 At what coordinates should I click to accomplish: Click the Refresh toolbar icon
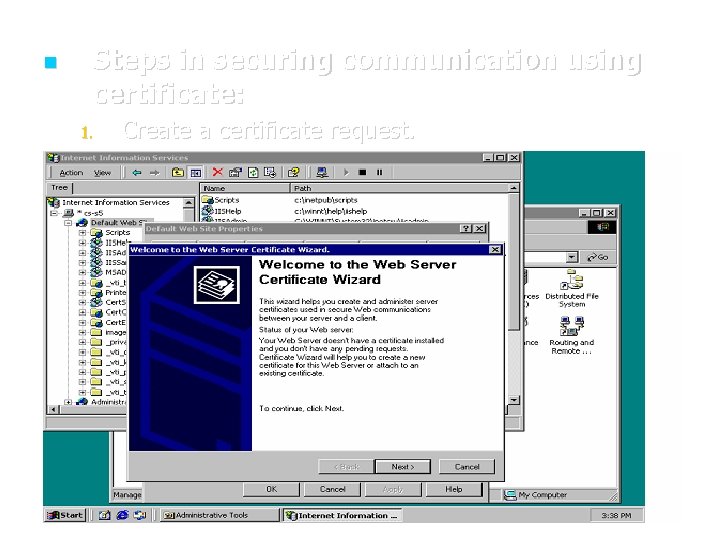[x=253, y=173]
